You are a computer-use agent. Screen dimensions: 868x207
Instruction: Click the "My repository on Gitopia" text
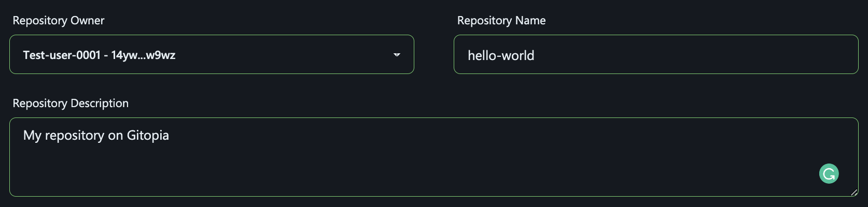(96, 136)
